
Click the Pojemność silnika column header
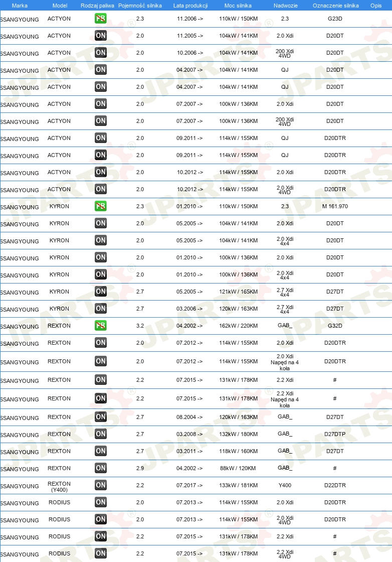point(140,6)
